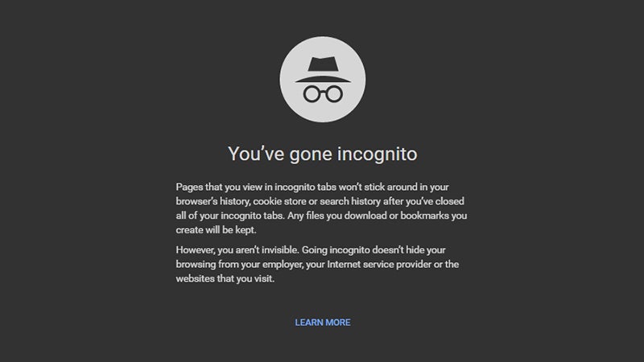
Task: Click the line starting "browser's history, cookie store"
Action: pos(320,202)
